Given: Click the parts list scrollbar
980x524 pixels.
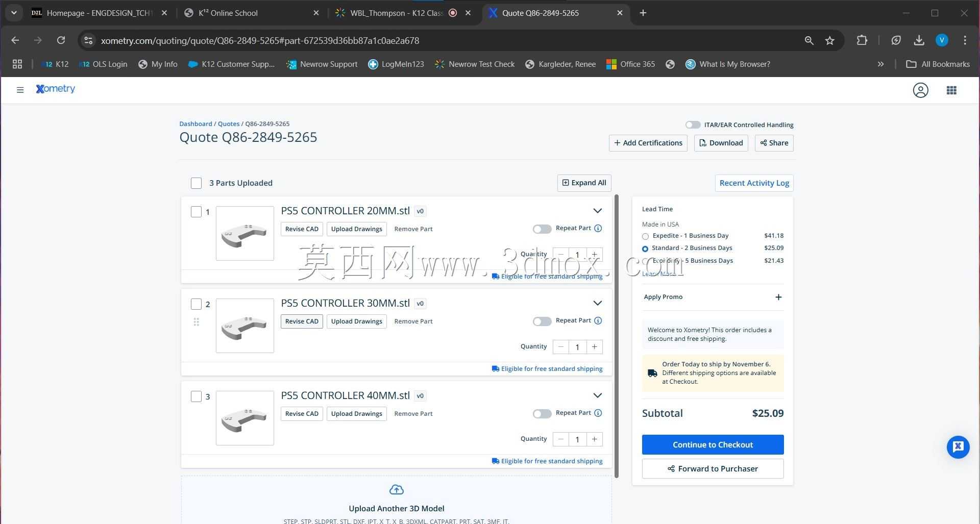Looking at the screenshot, I should point(617,336).
